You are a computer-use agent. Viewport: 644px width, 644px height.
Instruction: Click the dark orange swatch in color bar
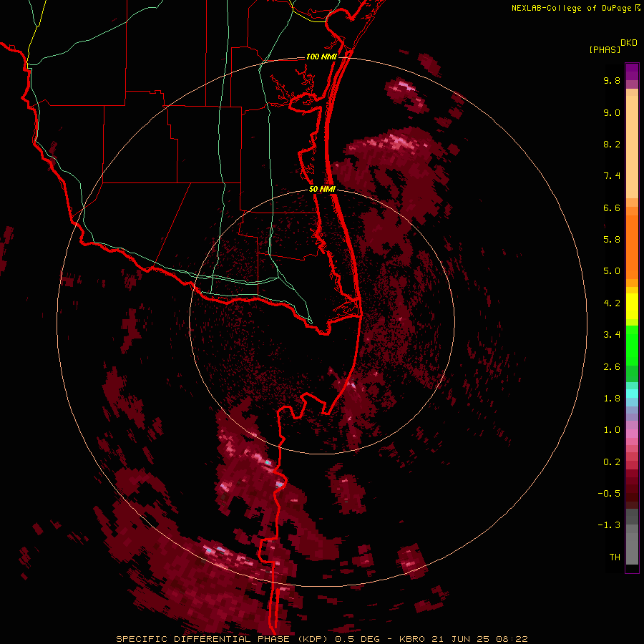[x=632, y=247]
